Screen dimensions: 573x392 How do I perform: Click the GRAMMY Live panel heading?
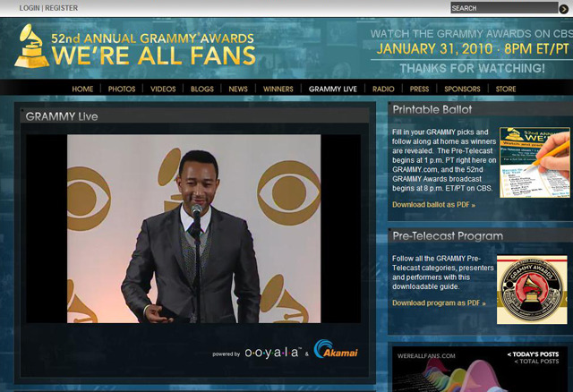coord(62,116)
